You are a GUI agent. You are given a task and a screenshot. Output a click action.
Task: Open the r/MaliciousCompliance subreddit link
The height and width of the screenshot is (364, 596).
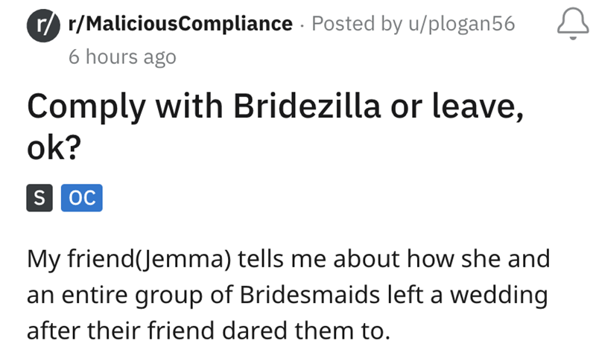pyautogui.click(x=180, y=24)
